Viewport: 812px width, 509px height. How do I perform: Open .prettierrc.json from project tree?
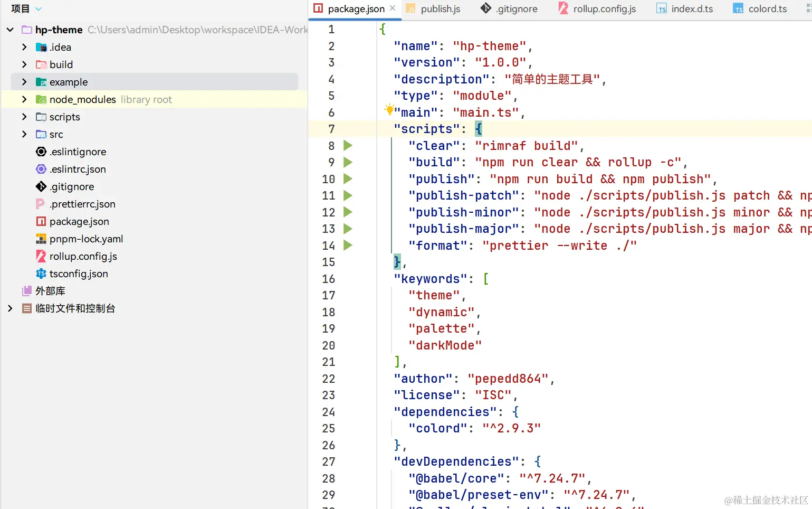pos(82,204)
